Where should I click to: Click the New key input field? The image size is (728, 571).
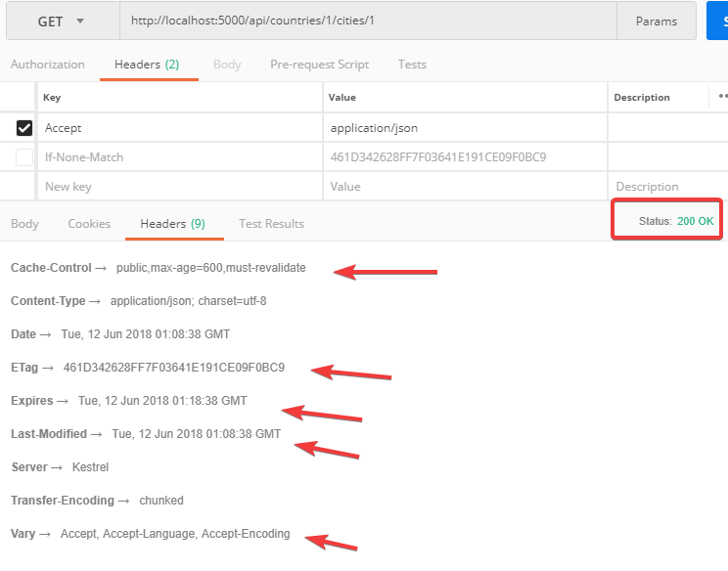pos(181,187)
